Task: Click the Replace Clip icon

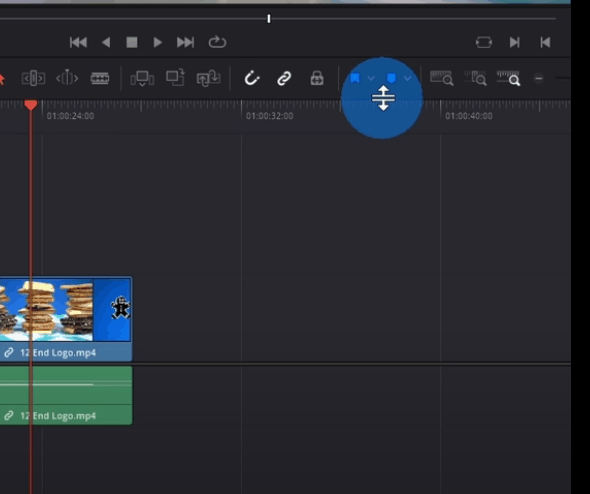Action: click(208, 78)
